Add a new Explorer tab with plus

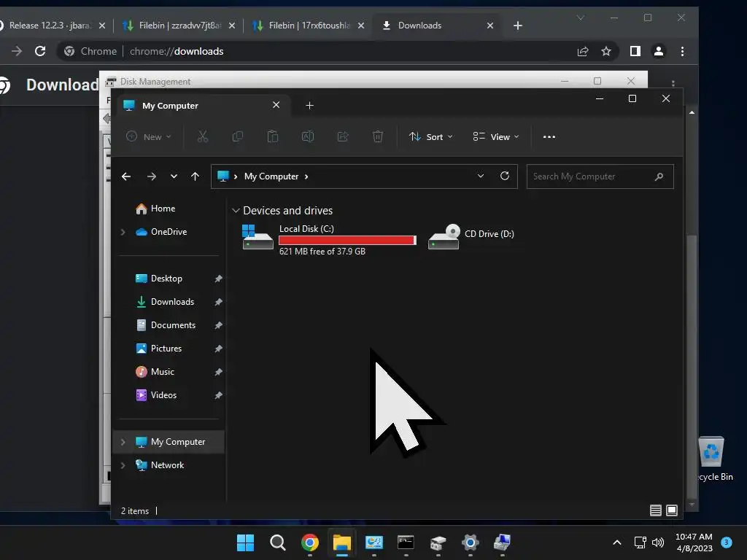click(x=309, y=105)
